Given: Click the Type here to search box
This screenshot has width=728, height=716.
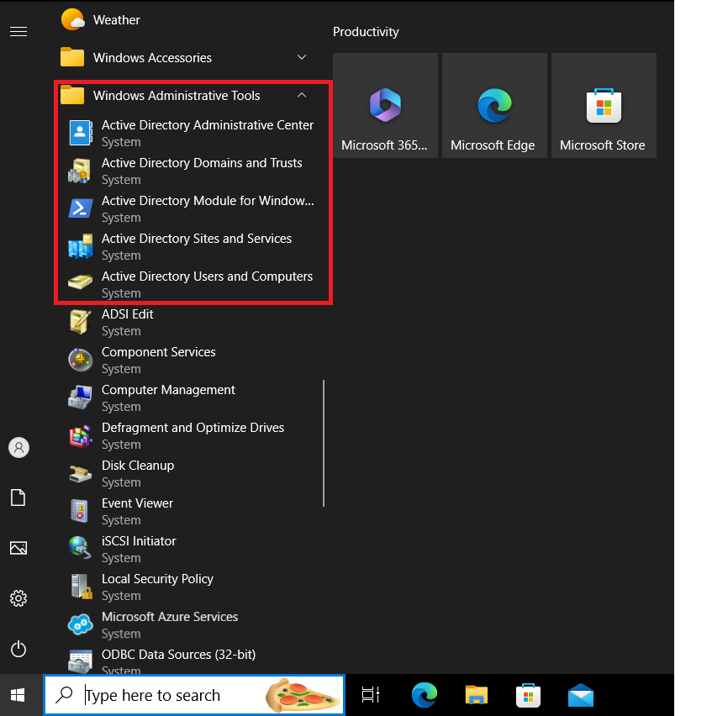Looking at the screenshot, I should coord(194,695).
